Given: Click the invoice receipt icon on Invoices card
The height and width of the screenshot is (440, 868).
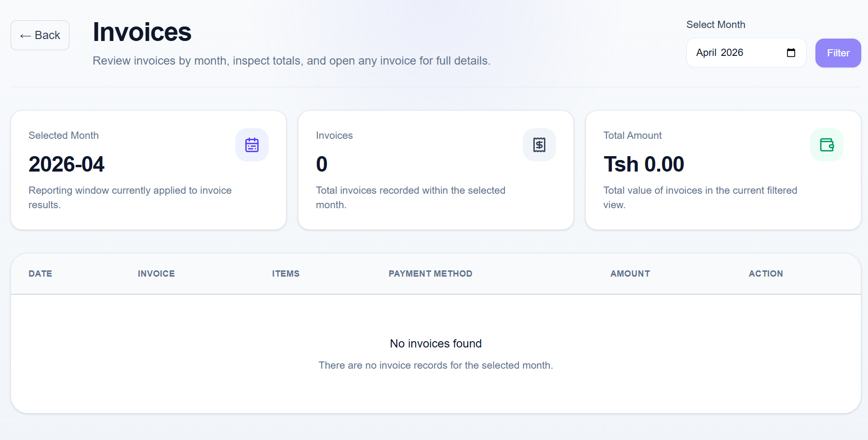Looking at the screenshot, I should click(539, 145).
